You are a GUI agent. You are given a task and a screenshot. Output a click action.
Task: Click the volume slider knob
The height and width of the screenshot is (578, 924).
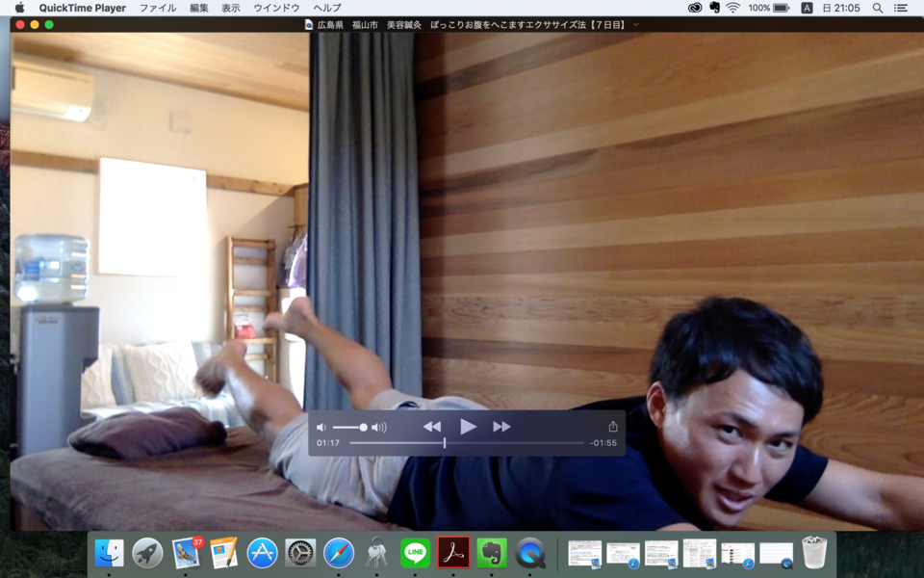[x=363, y=428]
